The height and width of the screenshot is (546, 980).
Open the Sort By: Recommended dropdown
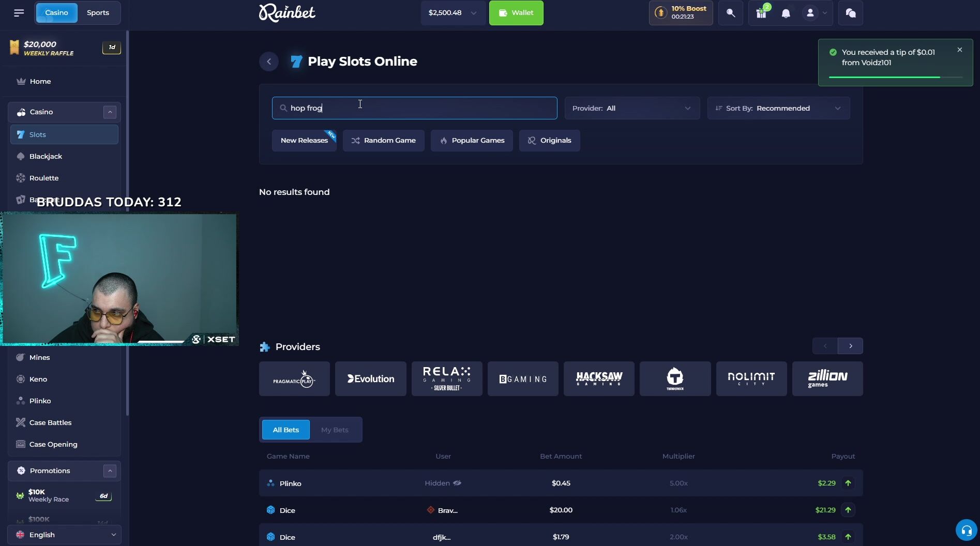778,108
